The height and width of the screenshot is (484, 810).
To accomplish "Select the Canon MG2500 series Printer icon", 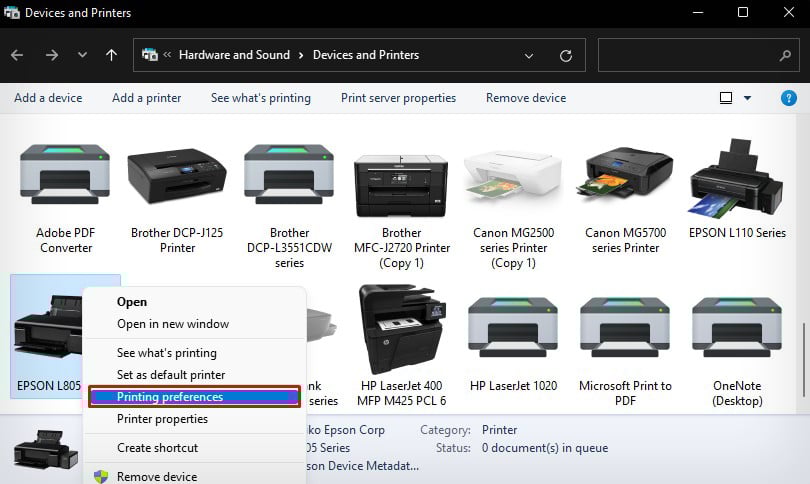I will pyautogui.click(x=513, y=177).
